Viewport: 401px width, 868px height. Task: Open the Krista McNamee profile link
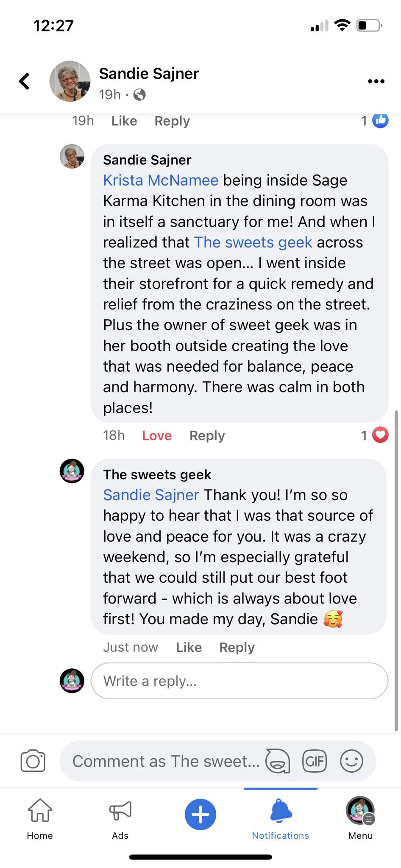click(161, 181)
